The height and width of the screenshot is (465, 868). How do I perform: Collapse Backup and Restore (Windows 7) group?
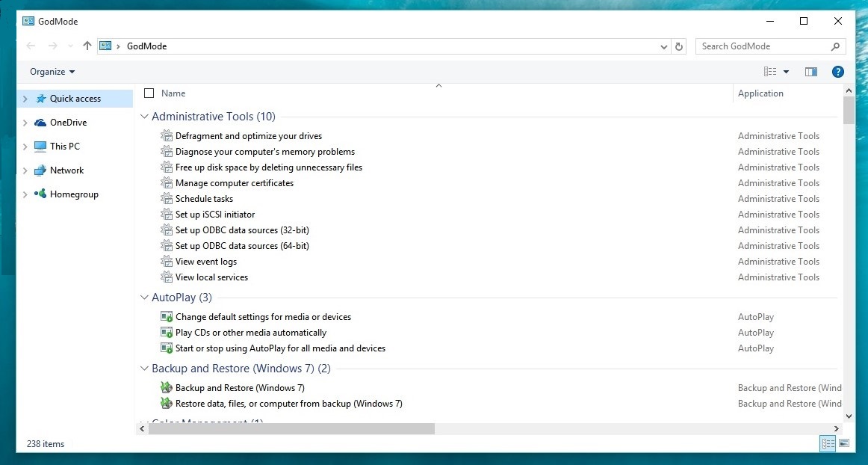144,369
